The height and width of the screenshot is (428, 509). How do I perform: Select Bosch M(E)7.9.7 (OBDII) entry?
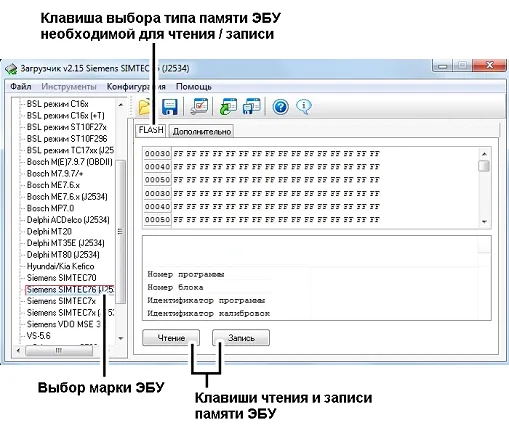[x=69, y=162]
